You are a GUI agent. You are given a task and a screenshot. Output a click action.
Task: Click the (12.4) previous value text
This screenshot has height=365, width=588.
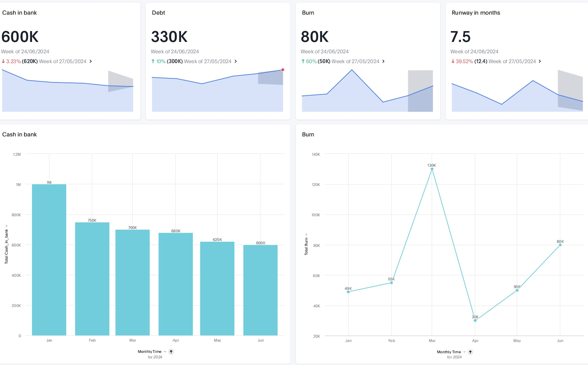(x=481, y=61)
